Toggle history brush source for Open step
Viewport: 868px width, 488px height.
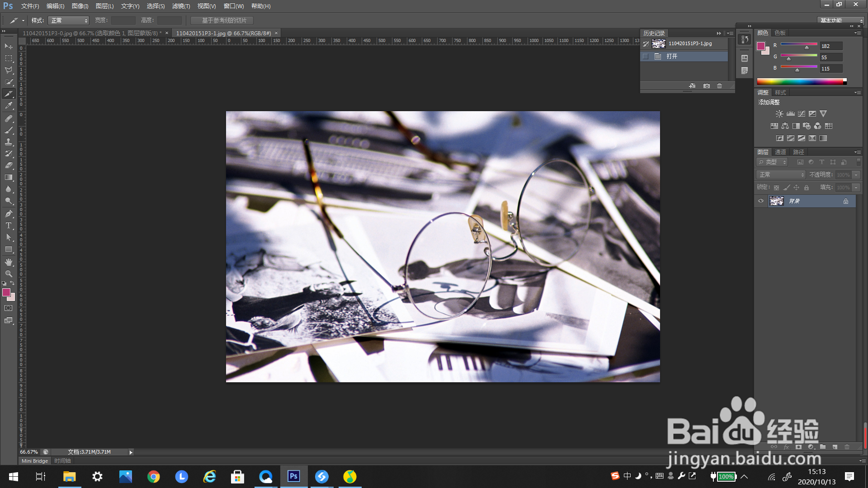pos(646,56)
